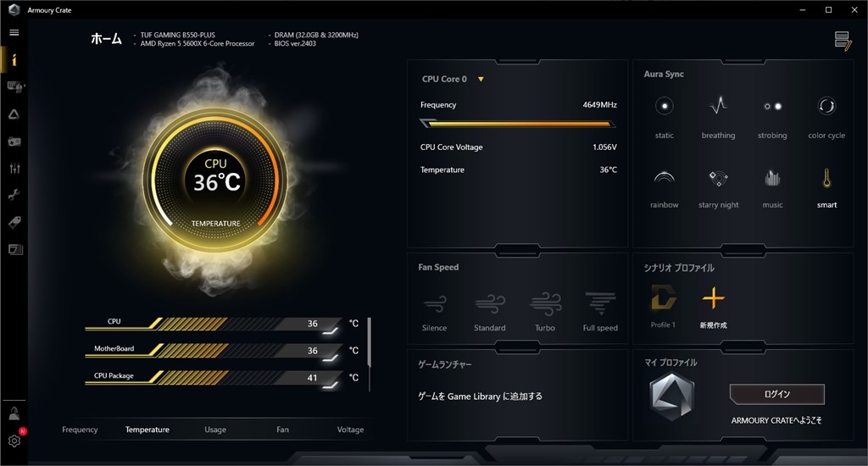Open the News icon in sidebar
Viewport: 868px width, 466px height.
pyautogui.click(x=15, y=249)
